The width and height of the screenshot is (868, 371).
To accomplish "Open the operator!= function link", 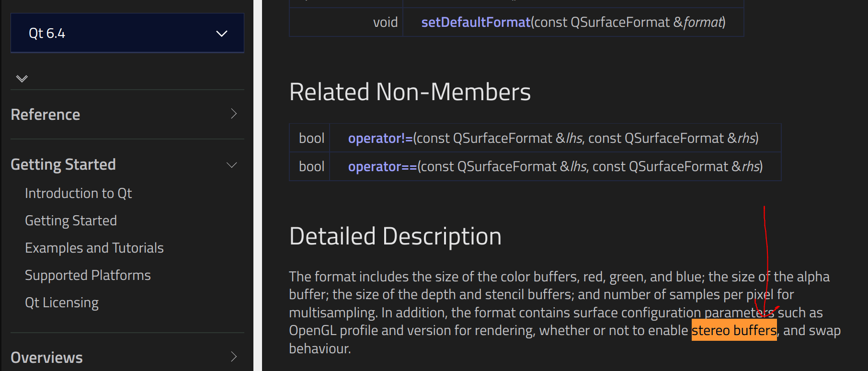I will click(x=380, y=138).
